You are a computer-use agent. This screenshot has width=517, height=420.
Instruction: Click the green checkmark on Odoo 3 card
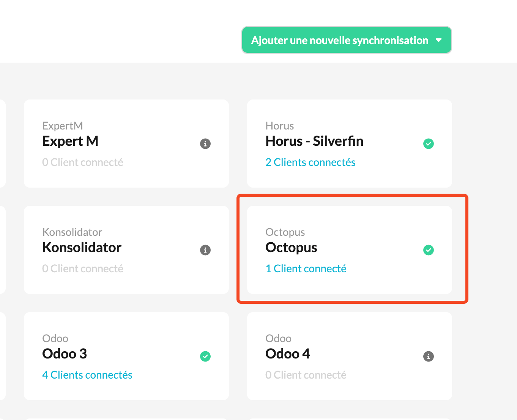[x=205, y=356]
